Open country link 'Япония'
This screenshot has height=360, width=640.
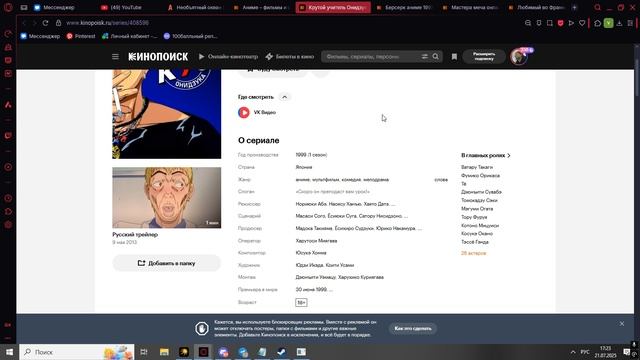point(304,167)
